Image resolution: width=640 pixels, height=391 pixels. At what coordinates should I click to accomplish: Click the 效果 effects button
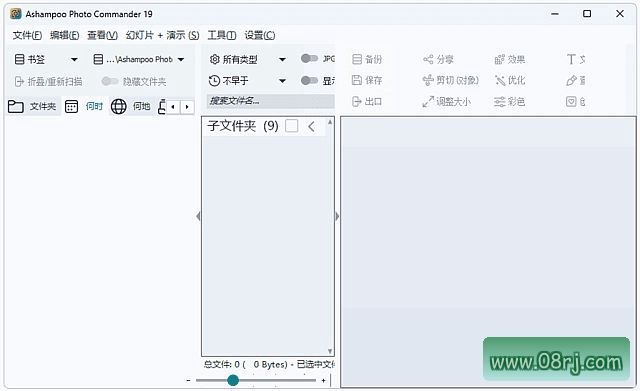509,60
